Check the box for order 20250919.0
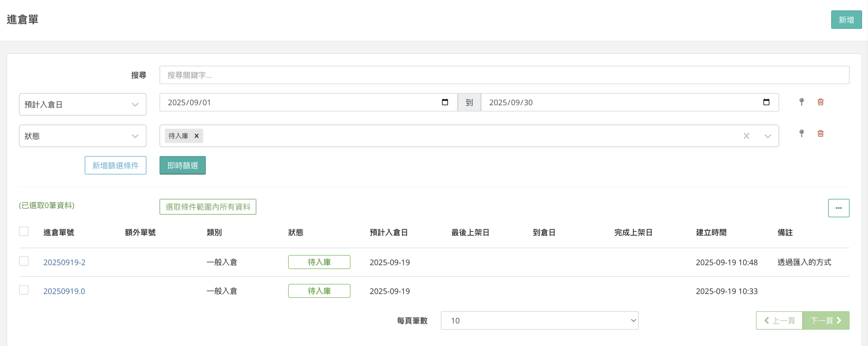 [24, 290]
